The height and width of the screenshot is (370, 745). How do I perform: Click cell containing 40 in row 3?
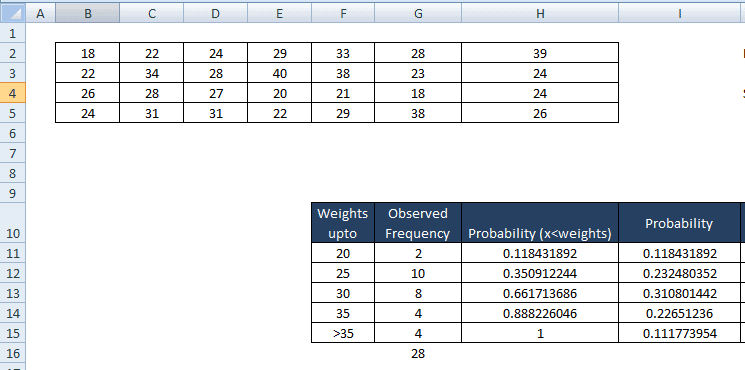[279, 74]
